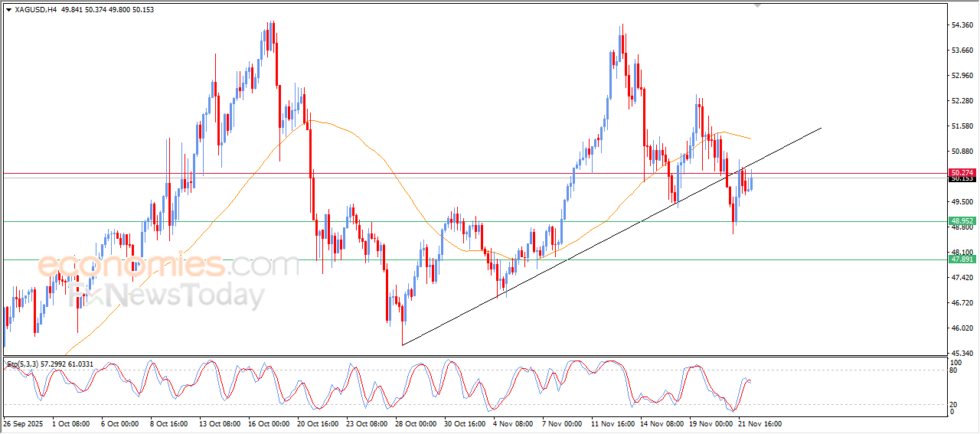Click the 51.580 price axis label
980x434 pixels.
pyautogui.click(x=964, y=126)
